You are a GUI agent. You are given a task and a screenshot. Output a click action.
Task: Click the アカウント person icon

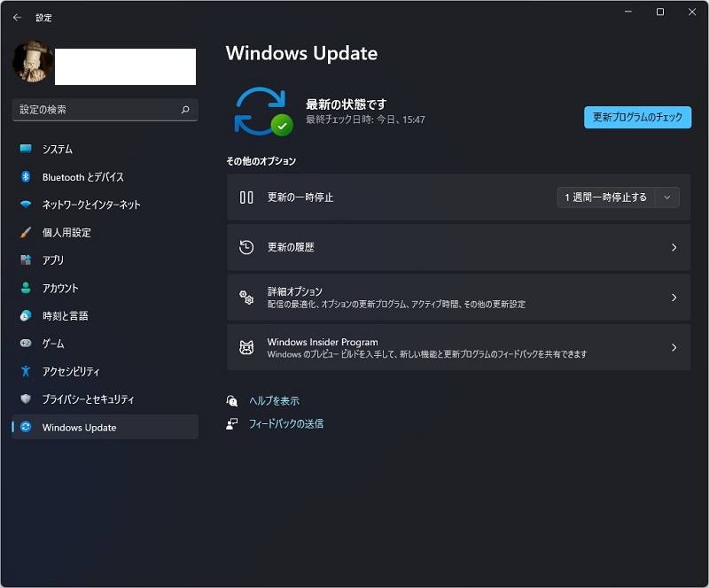pos(26,288)
